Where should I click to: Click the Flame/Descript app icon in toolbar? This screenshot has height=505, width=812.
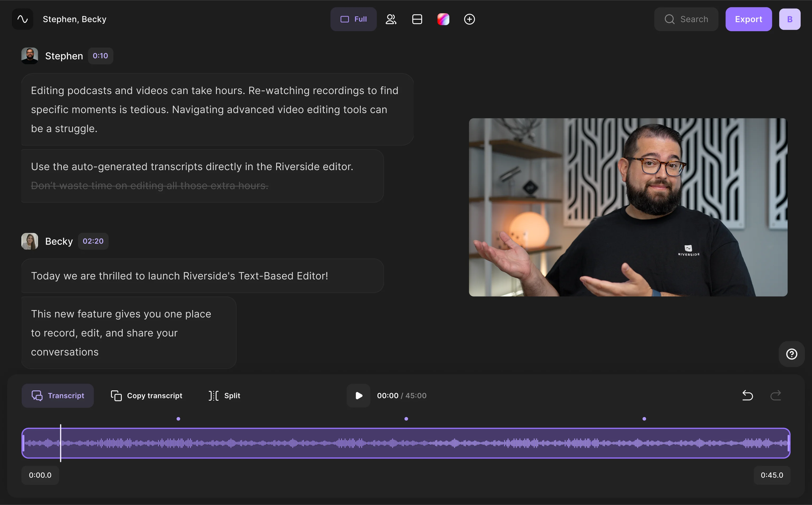(443, 19)
